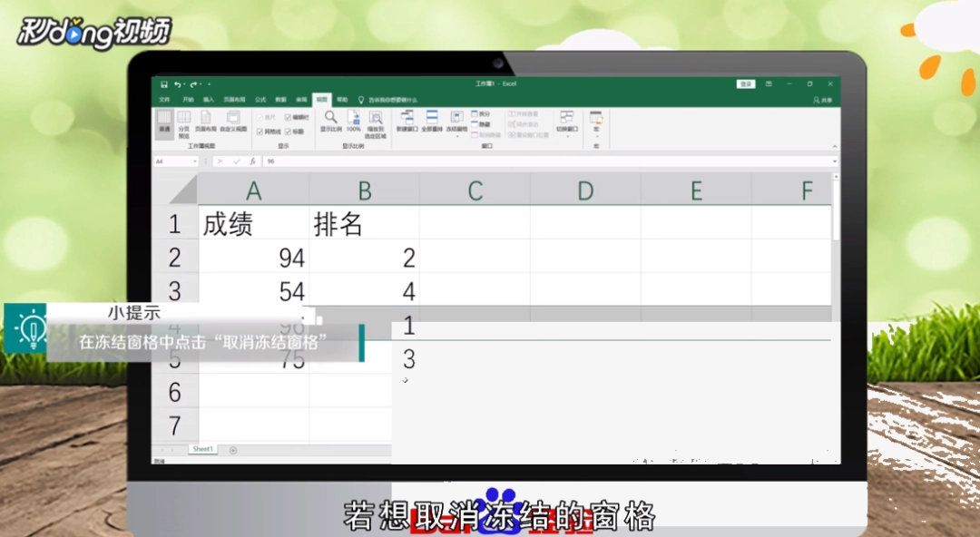The image size is (980, 537).
Task: Click the Select All corner triangle
Action: pos(183,190)
